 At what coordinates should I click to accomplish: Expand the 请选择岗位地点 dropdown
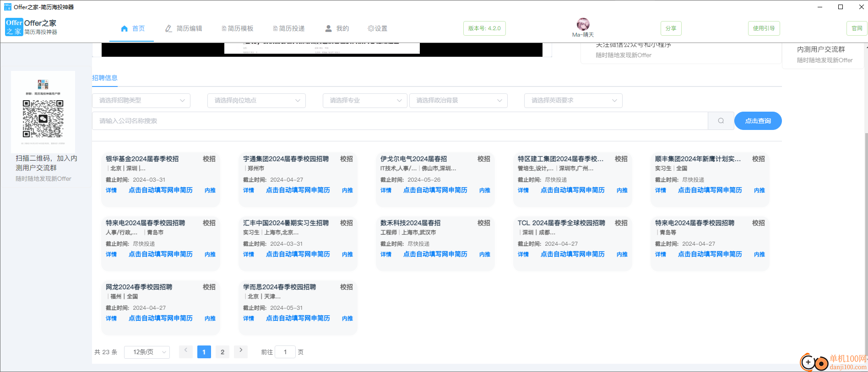coord(256,101)
